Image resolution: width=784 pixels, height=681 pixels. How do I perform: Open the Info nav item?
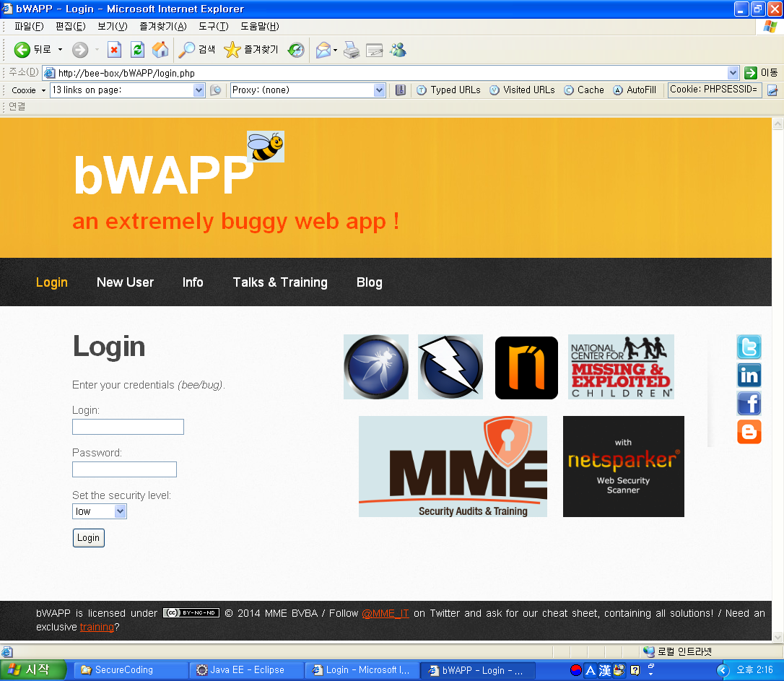(193, 282)
